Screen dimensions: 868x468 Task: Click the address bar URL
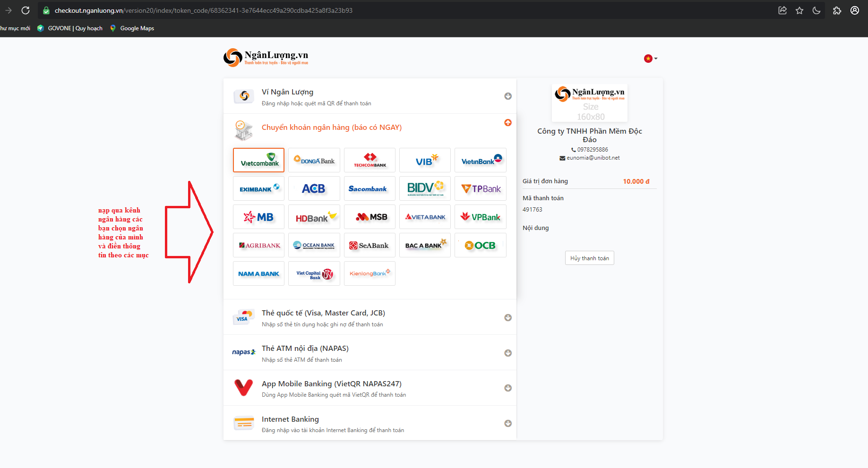point(203,10)
